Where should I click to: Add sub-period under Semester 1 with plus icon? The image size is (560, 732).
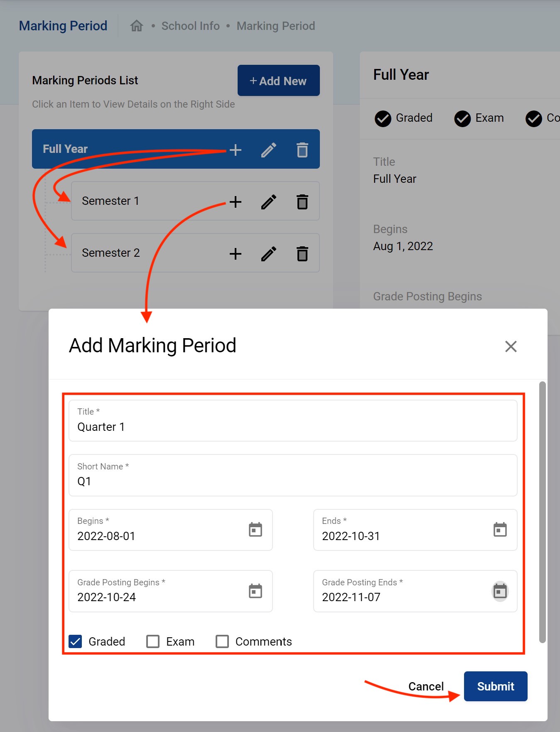pos(235,202)
